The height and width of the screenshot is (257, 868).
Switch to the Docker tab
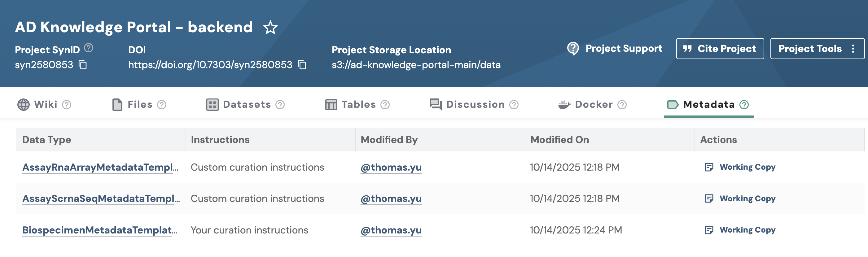point(593,105)
